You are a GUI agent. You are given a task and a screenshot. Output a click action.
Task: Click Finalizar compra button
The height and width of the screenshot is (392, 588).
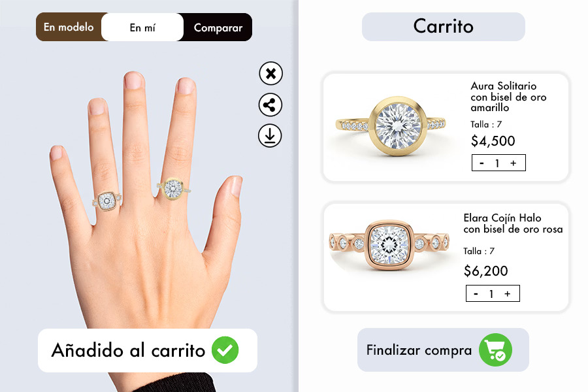443,350
